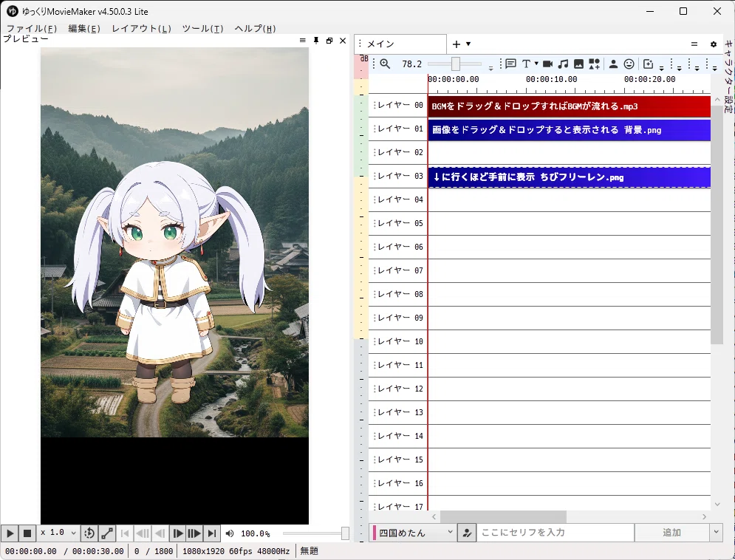Click the preview volume slider handle

click(345, 533)
